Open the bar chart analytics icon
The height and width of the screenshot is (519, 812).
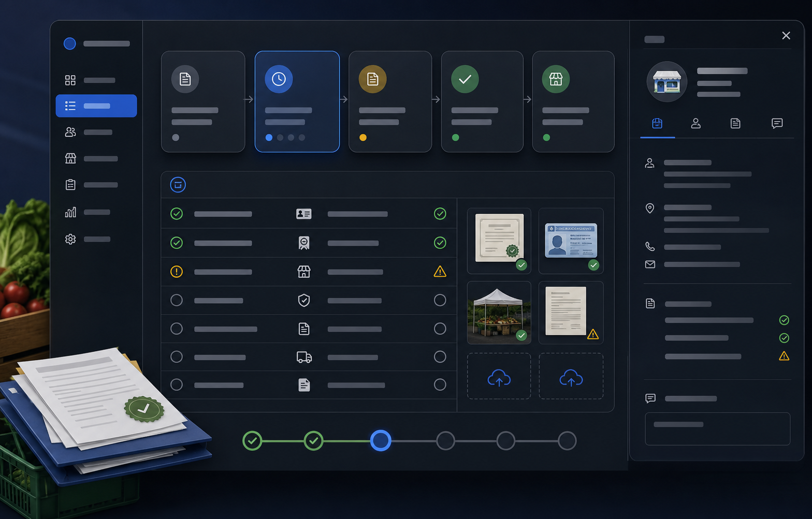[70, 212]
